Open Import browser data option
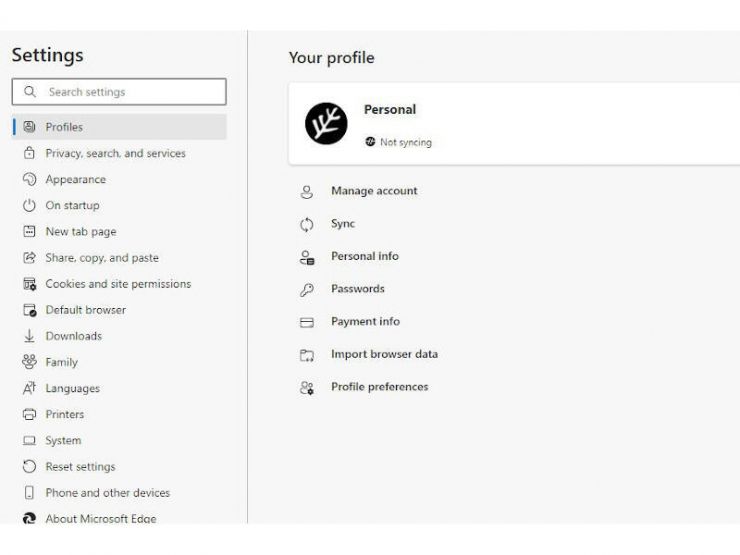Viewport: 740px width, 555px height. [384, 354]
